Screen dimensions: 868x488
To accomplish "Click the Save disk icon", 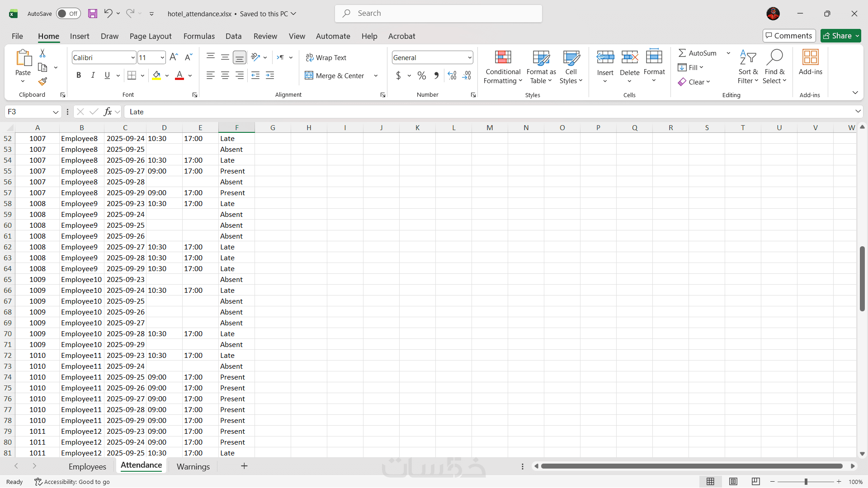I will coord(93,14).
